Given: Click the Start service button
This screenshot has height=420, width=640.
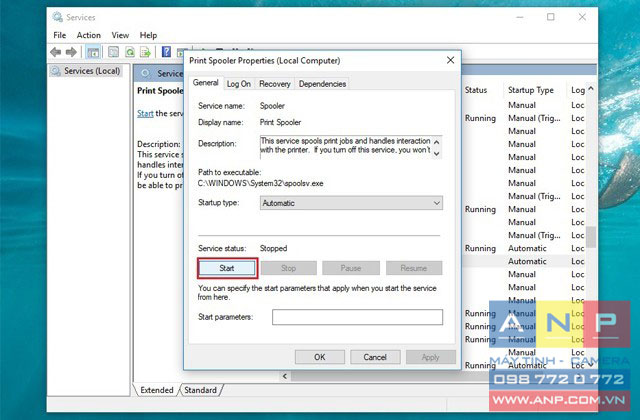Looking at the screenshot, I should pos(227,268).
